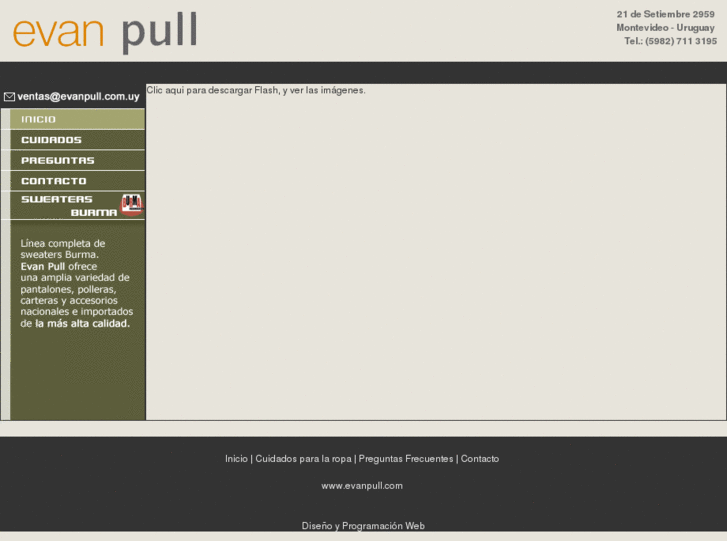Follow footer Preguntas Frecuentes link
The image size is (727, 545).
[x=406, y=459]
